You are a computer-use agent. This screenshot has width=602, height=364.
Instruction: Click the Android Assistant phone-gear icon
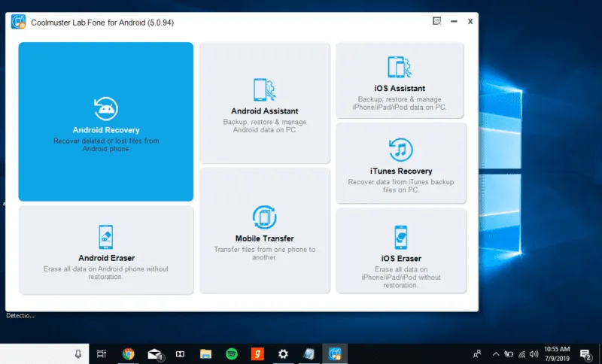(264, 90)
